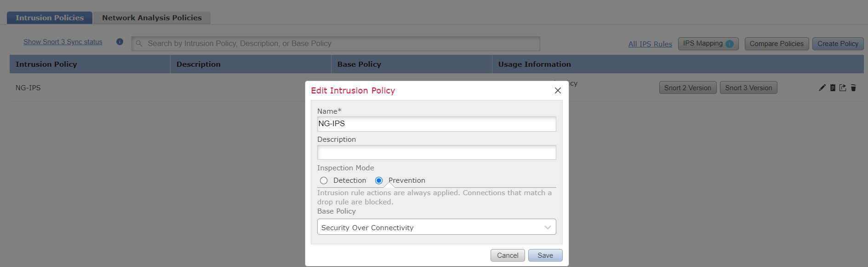Click the export icon for NG-IPS policy
The width and height of the screenshot is (868, 267).
tap(843, 88)
